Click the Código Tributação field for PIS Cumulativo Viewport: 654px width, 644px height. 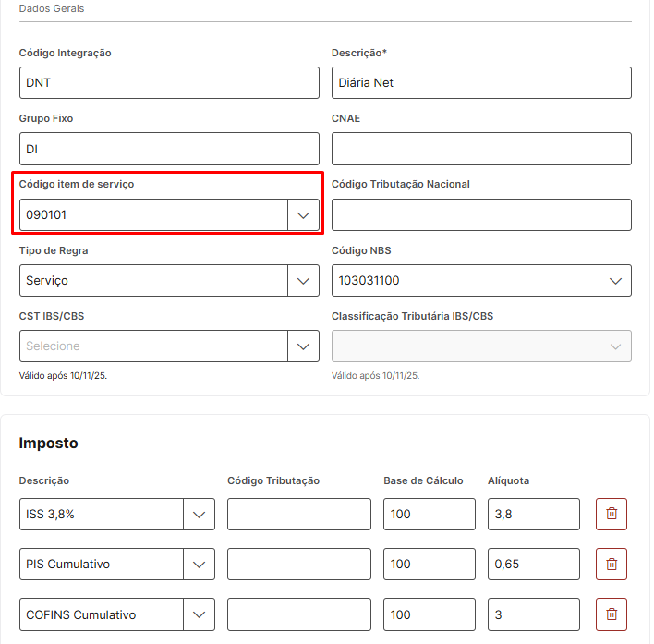298,565
